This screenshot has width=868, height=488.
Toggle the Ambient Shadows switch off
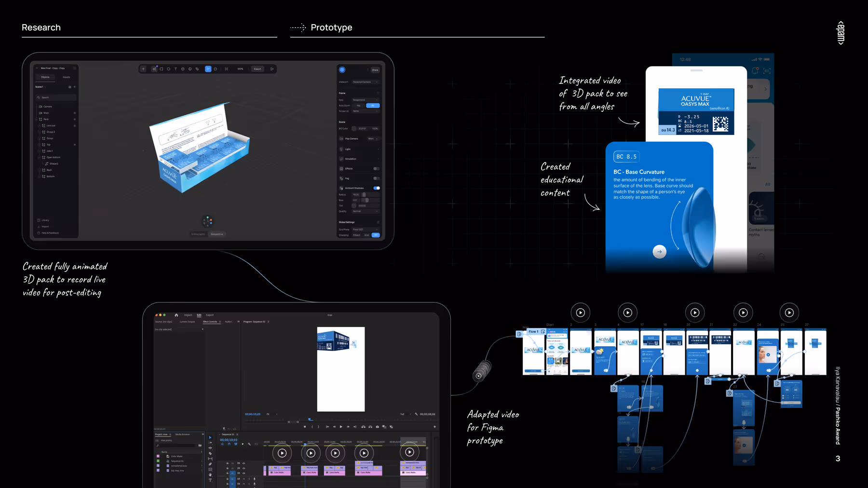click(377, 188)
